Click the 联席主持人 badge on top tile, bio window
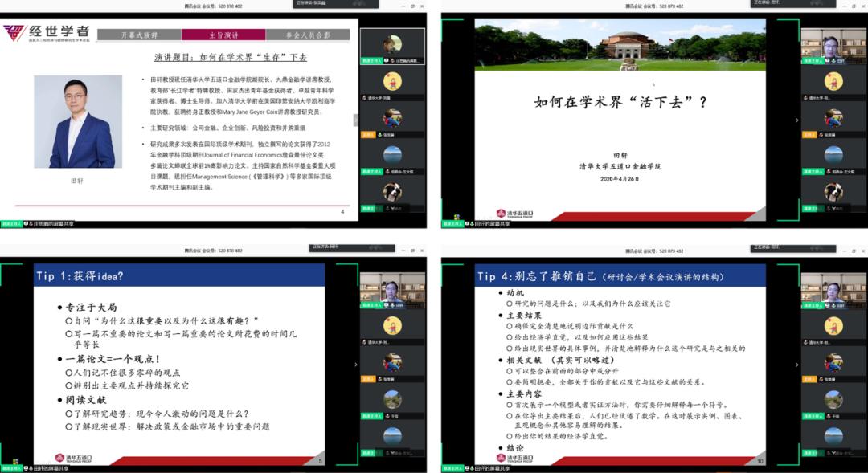This screenshot has width=868, height=473. click(x=371, y=61)
